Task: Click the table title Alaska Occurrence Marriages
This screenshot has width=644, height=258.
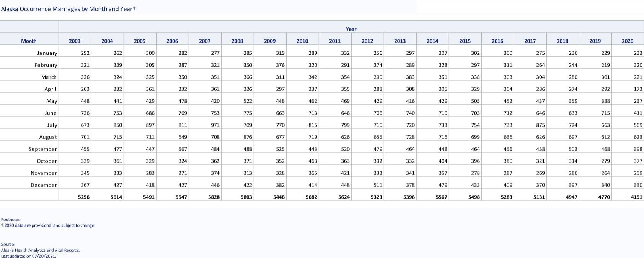Action: pos(68,9)
